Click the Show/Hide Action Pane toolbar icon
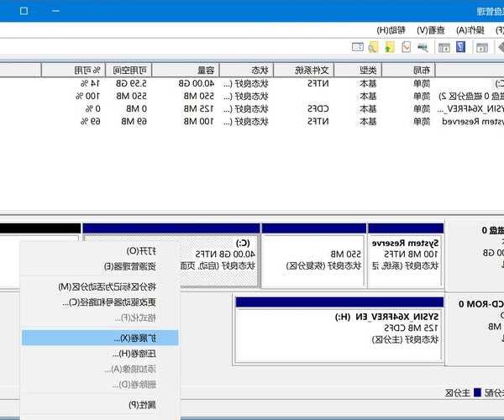The image size is (504, 420). point(444,48)
